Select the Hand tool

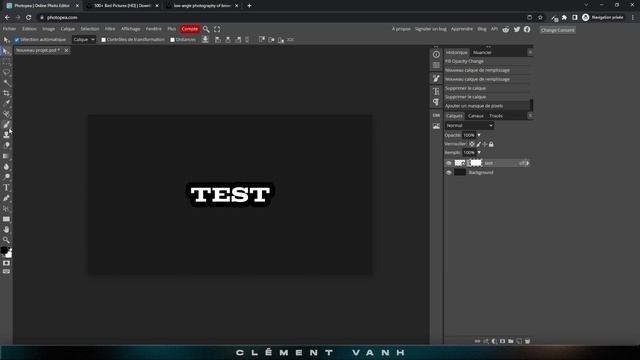6,230
